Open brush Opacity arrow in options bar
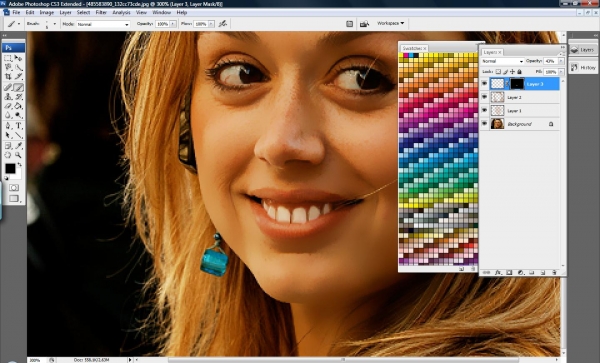Screen dimensions: 600x363 click(173, 24)
